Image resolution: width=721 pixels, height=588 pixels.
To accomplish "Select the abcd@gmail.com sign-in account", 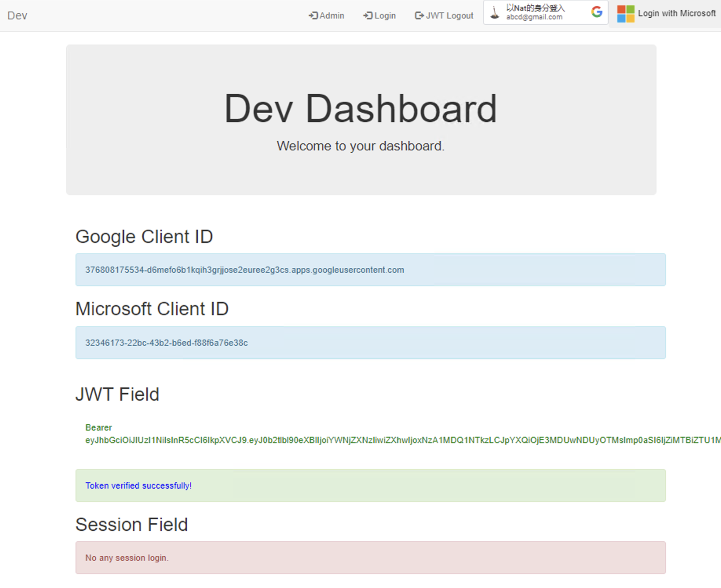I will click(534, 17).
